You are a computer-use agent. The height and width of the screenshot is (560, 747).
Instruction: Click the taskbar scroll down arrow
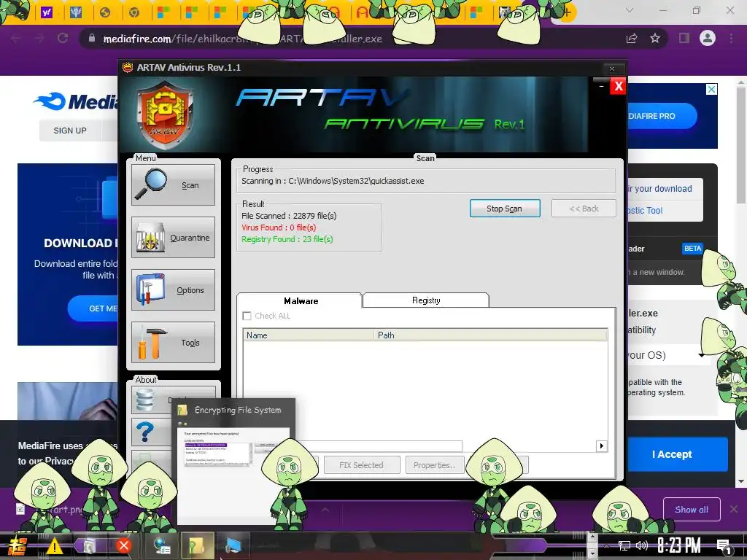592,554
